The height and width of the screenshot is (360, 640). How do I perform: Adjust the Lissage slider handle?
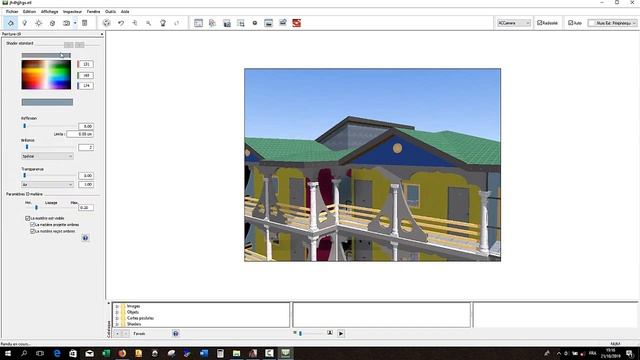(36, 208)
